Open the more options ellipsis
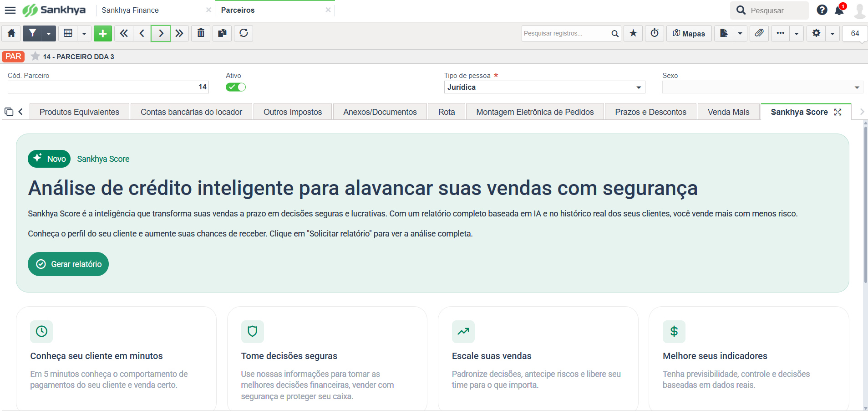The height and width of the screenshot is (411, 868). [x=781, y=33]
